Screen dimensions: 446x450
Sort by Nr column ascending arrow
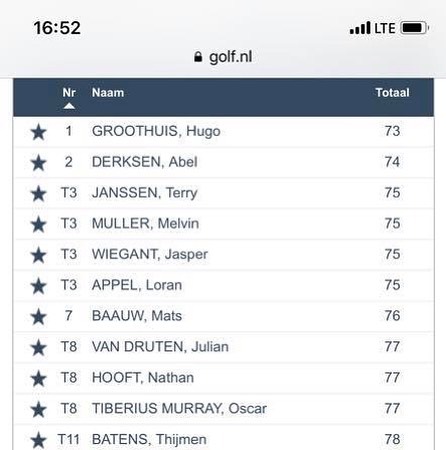[69, 106]
